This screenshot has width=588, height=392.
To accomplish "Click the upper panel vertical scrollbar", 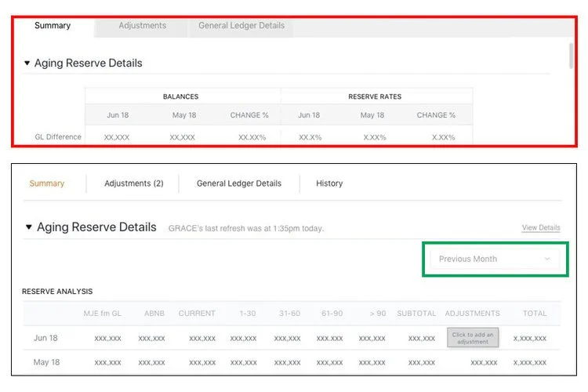I will [x=571, y=56].
